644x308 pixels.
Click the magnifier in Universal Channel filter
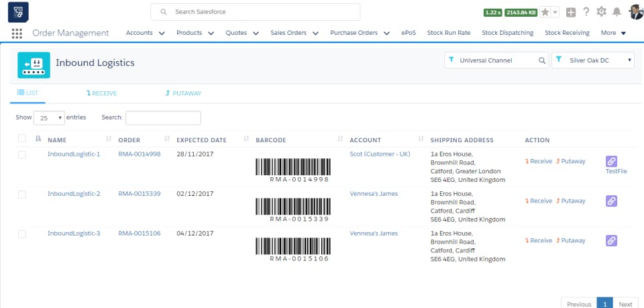pyautogui.click(x=542, y=60)
